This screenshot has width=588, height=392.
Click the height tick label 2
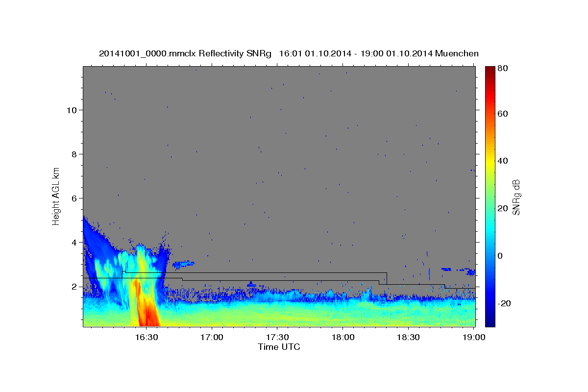[73, 287]
